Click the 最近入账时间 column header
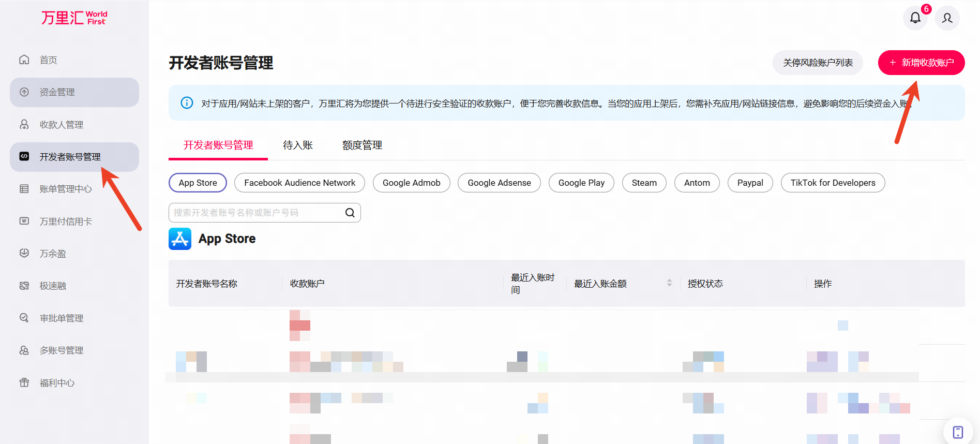Viewport: 980px width, 444px height. 533,284
